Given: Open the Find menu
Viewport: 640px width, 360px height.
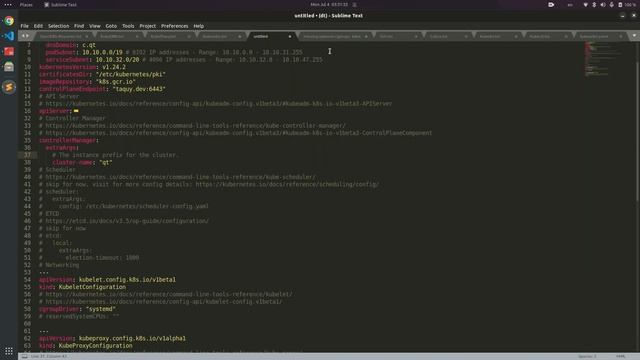Looking at the screenshot, I should [x=79, y=26].
